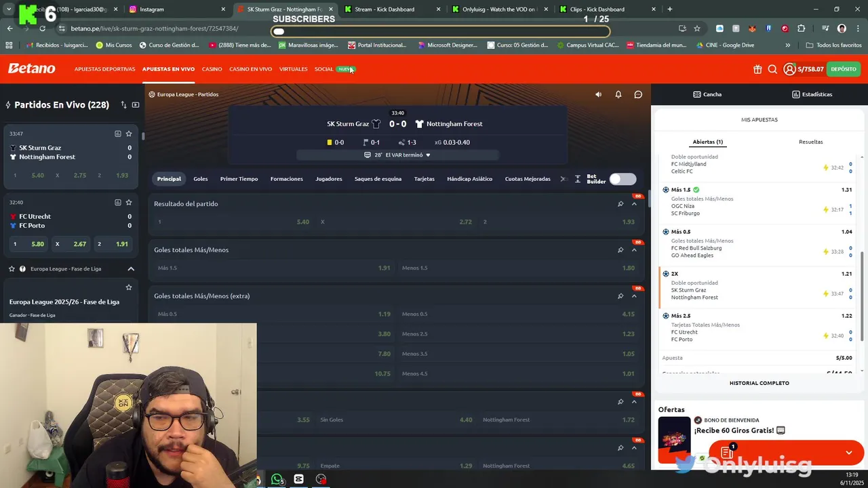Pick FC Utrecht home odds 5.80
This screenshot has height=488, width=868.
29,244
